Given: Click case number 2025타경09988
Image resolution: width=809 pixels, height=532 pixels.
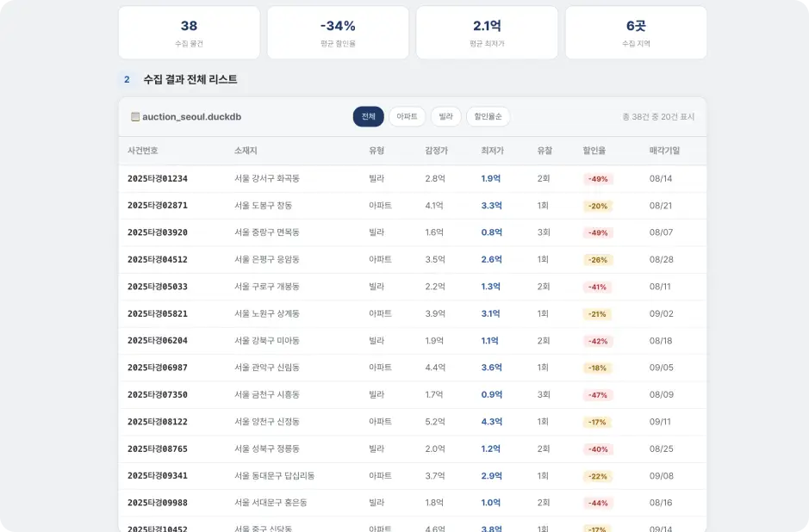Looking at the screenshot, I should click(158, 503).
